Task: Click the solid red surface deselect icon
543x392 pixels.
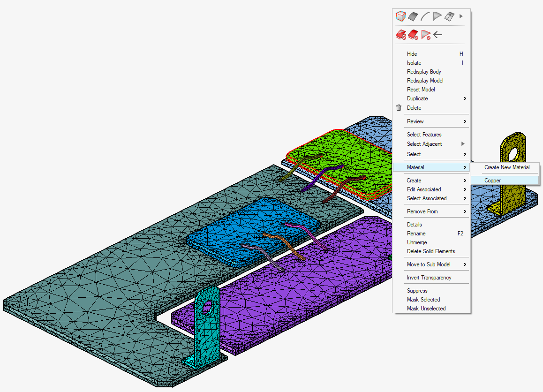Action: [413, 34]
